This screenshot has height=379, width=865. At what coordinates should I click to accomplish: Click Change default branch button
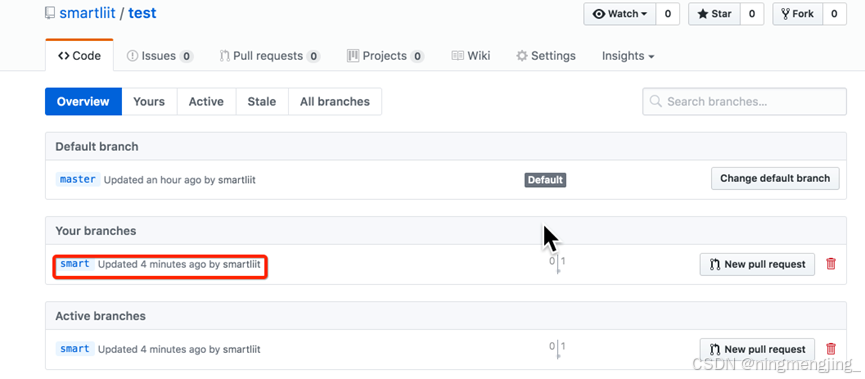coord(775,178)
